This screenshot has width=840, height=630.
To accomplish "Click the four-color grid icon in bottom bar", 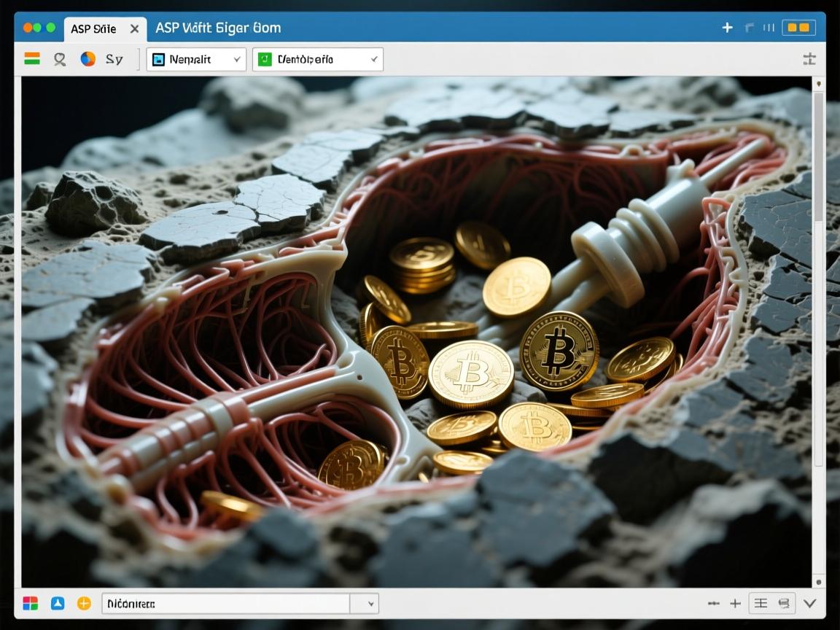I will click(x=31, y=604).
